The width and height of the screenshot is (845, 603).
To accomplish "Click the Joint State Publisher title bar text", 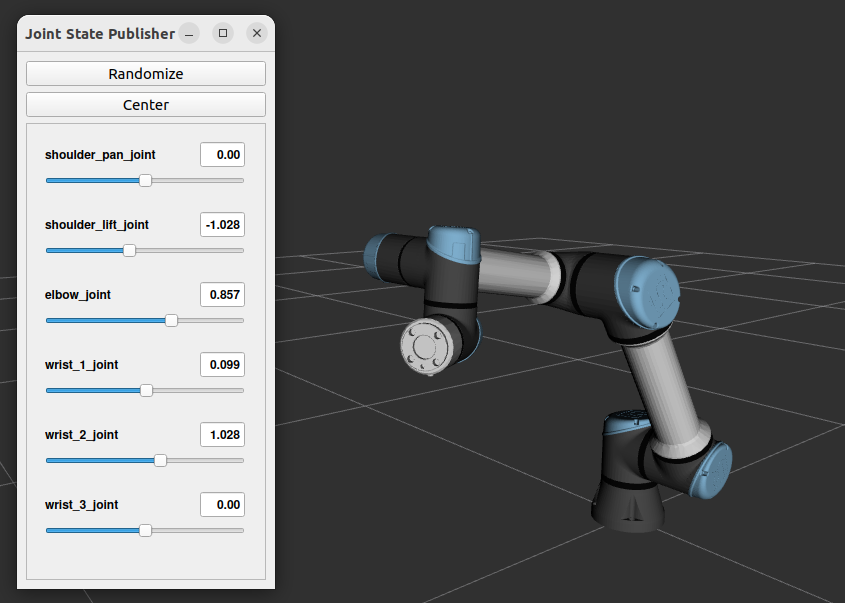I will click(x=100, y=33).
